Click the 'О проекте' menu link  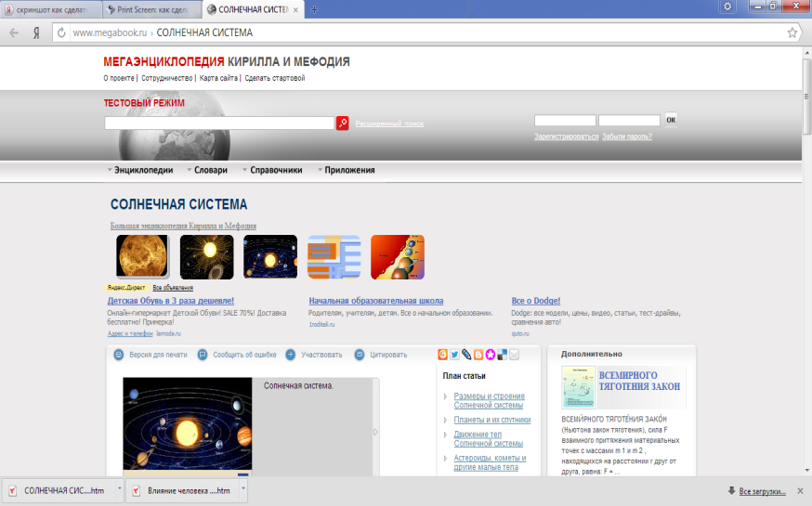coord(119,78)
